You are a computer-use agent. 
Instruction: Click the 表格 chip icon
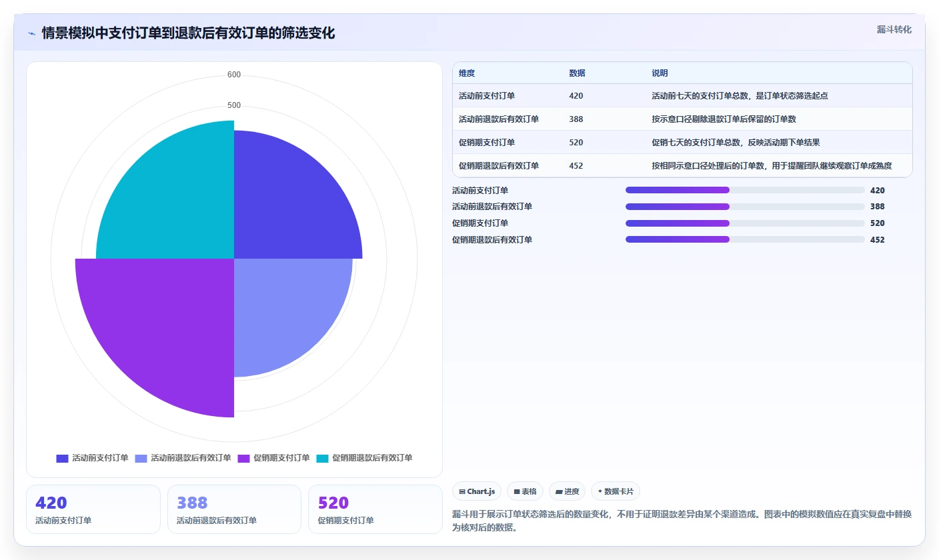tap(517, 491)
